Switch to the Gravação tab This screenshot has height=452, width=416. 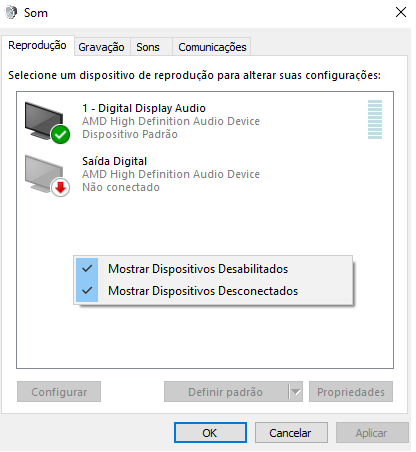tap(101, 47)
